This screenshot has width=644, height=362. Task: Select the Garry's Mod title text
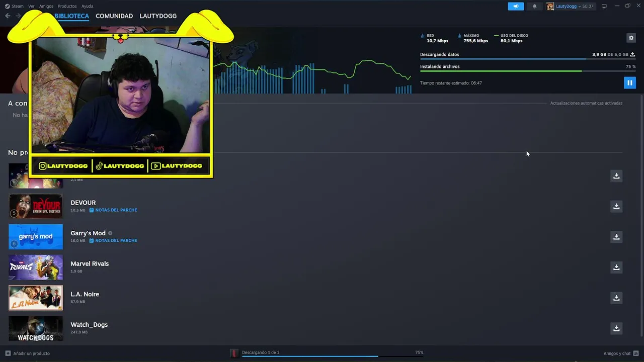coord(88,233)
